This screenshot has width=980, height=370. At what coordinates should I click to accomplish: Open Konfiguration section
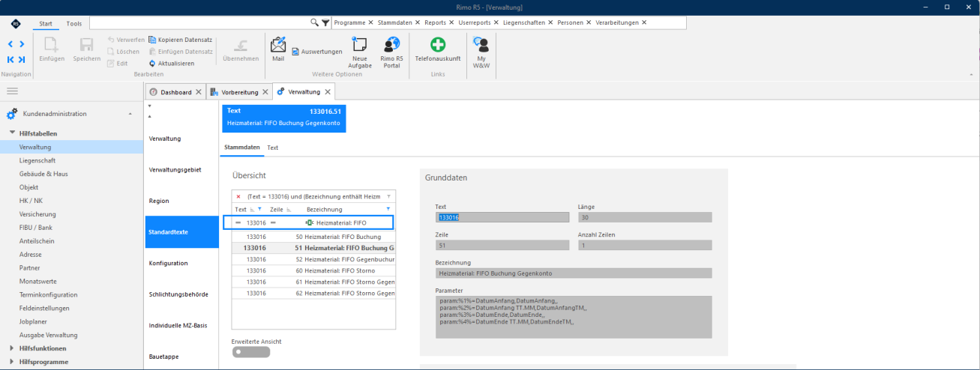[x=182, y=263]
